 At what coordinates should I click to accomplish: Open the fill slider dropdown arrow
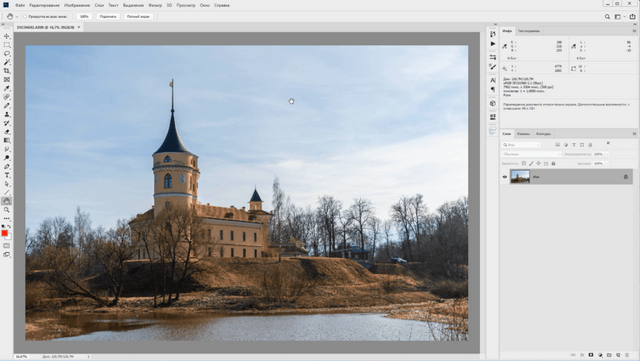tap(607, 163)
